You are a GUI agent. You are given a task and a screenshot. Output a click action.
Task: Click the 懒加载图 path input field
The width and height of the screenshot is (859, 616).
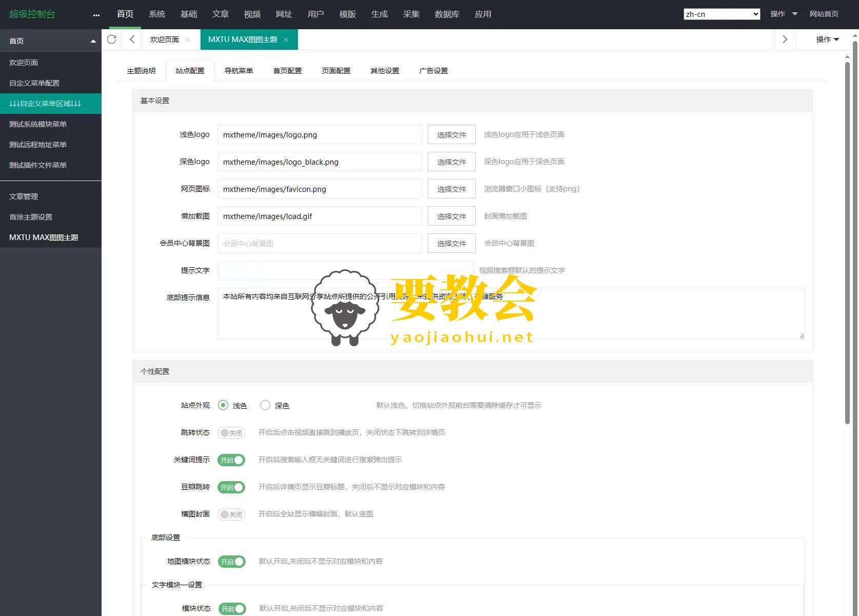pos(320,216)
